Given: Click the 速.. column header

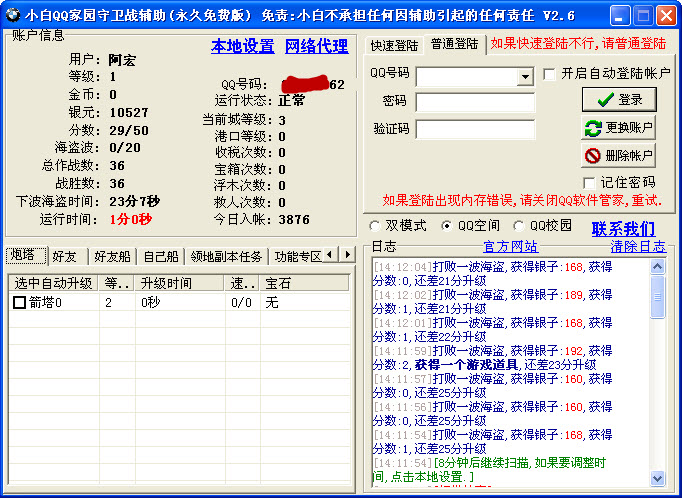Looking at the screenshot, I should (x=242, y=284).
